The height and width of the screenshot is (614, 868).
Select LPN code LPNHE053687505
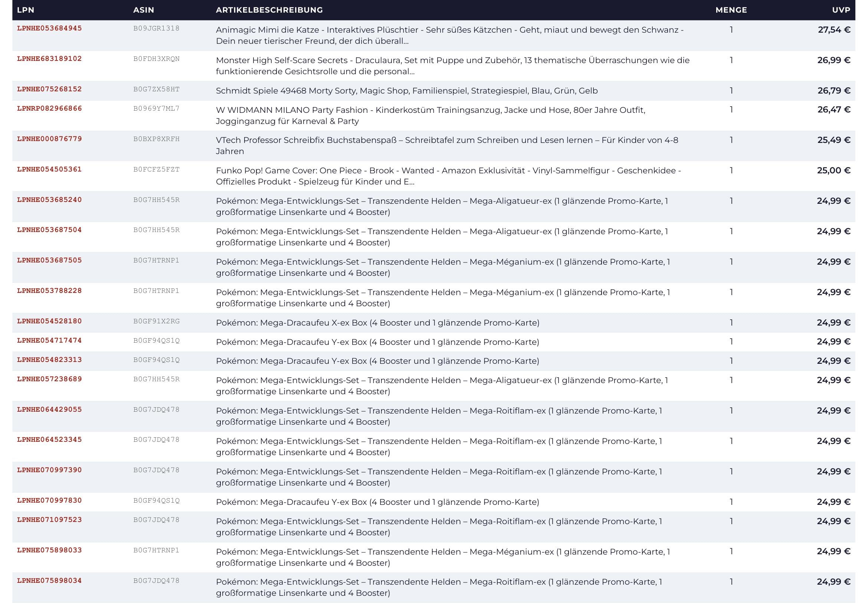click(49, 260)
